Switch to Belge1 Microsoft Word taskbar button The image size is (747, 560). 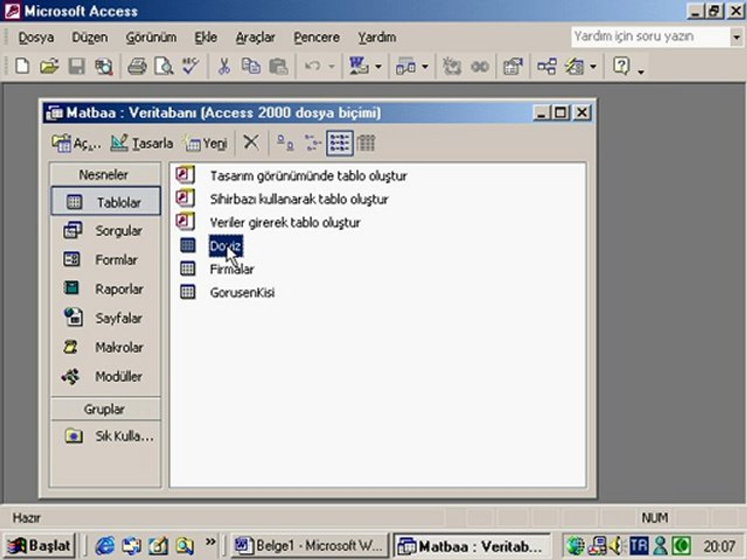click(309, 545)
